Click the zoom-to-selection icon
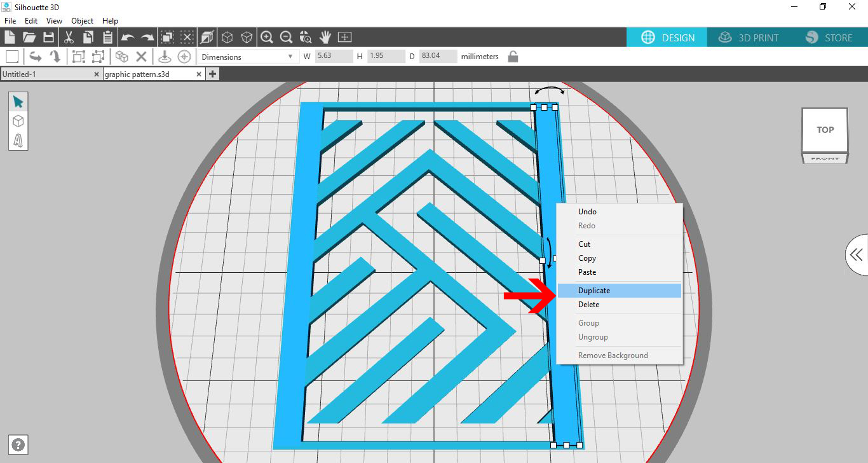The image size is (868, 463). [x=306, y=37]
